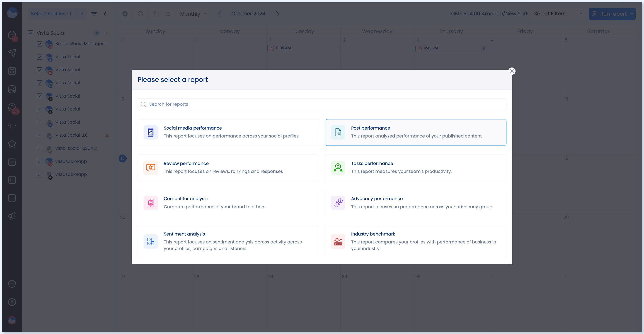Click the warning triangle next to Vista Social LLC

pyautogui.click(x=107, y=135)
